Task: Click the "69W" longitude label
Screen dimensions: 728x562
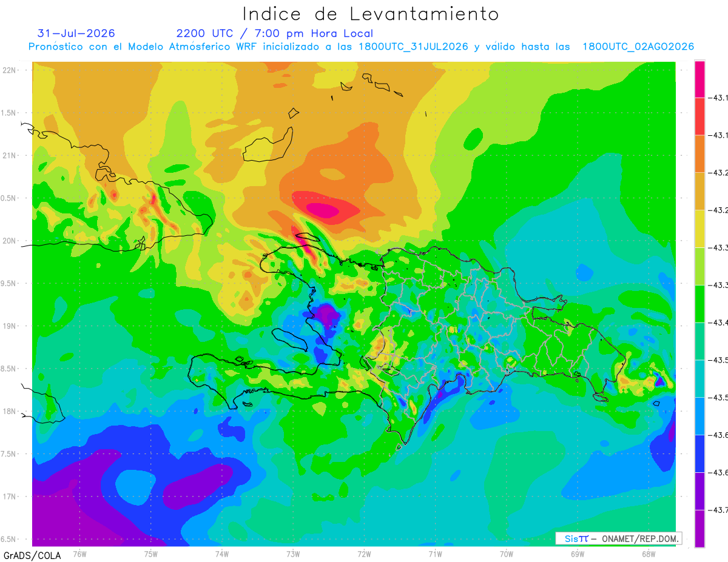Action: coord(577,554)
